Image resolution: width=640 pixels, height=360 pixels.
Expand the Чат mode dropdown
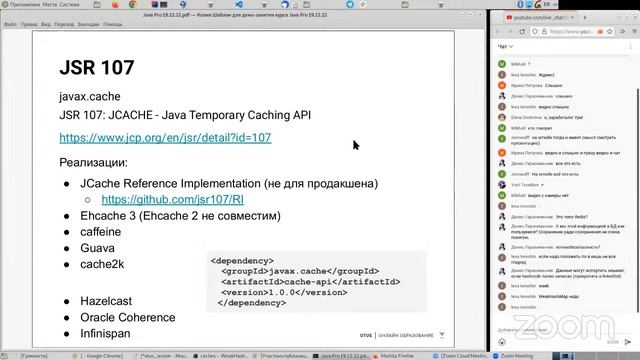click(x=505, y=47)
